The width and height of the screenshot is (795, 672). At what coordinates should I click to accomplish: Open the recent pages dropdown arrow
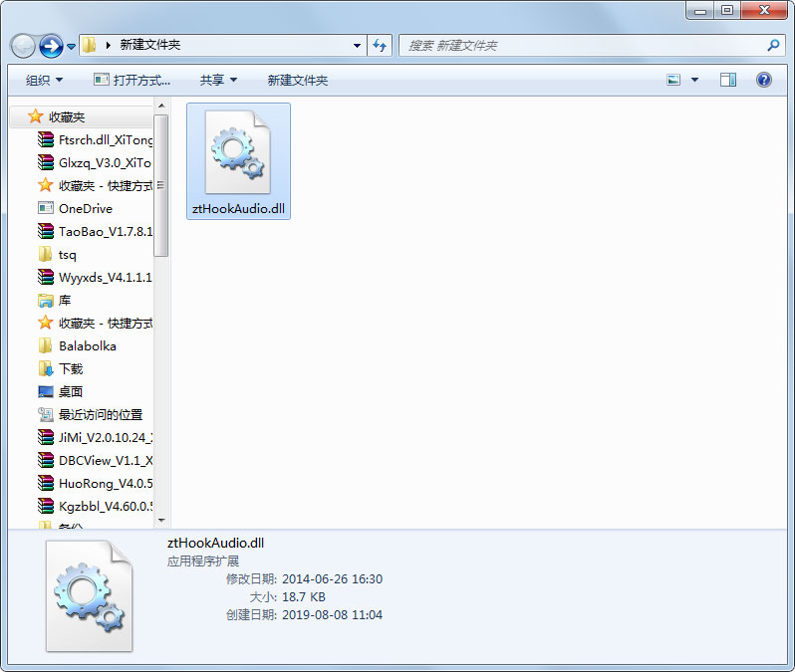tap(72, 47)
